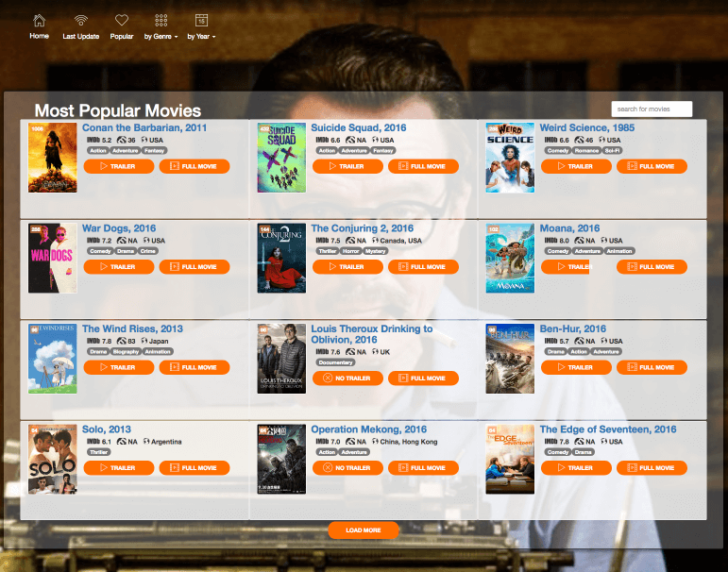Watch full movie of Louis Theroux documentary
728x572 pixels.
pos(423,379)
